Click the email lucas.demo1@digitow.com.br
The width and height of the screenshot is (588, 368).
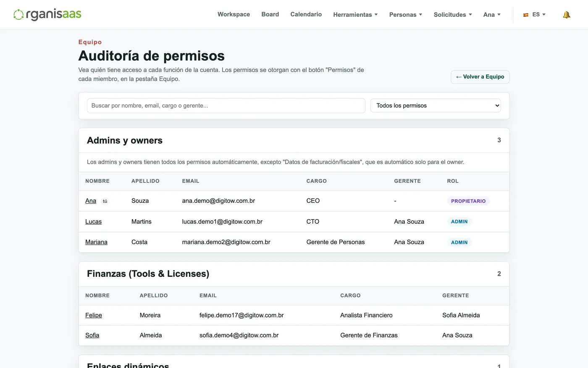(222, 222)
